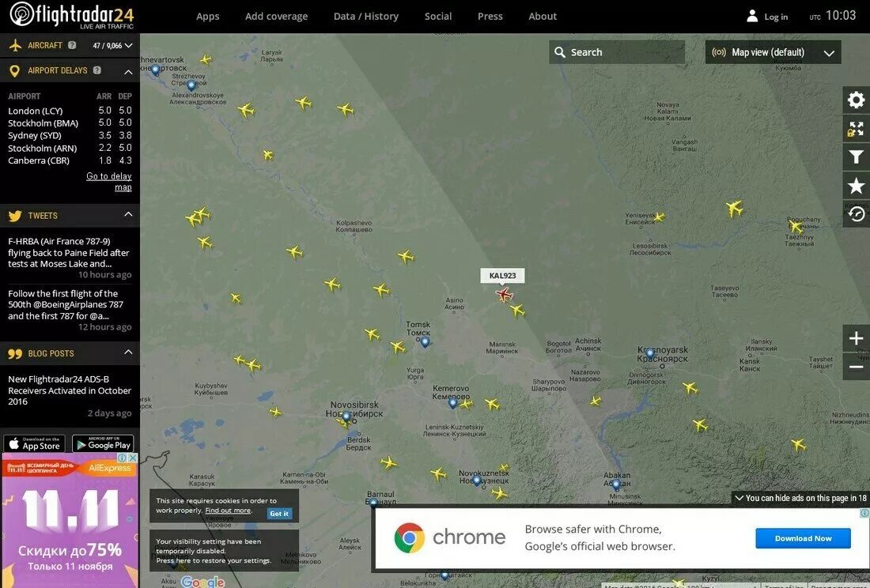
Task: Click the UTC 10:03 clock
Action: click(832, 16)
